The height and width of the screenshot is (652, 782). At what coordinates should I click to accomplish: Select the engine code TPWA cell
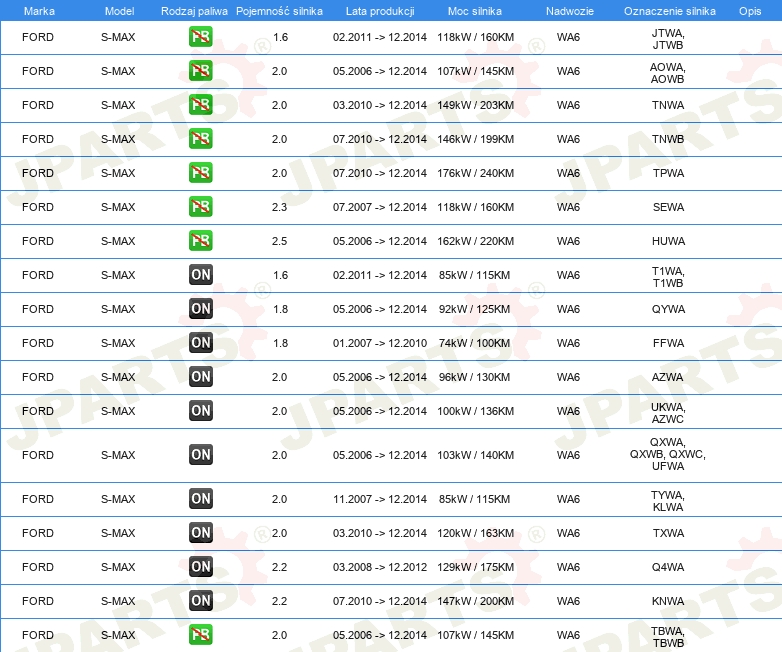[x=668, y=173]
